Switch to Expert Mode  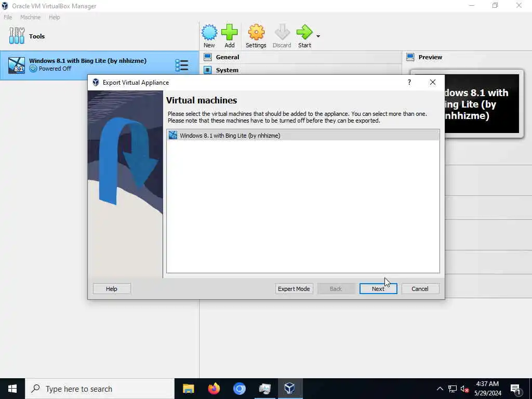tap(294, 289)
